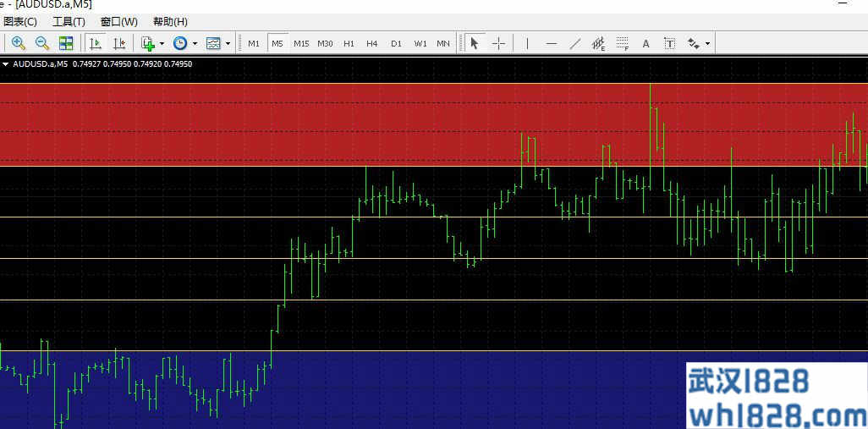The image size is (868, 429).
Task: Open the periodicity clock dropdown arrow
Action: click(x=195, y=43)
